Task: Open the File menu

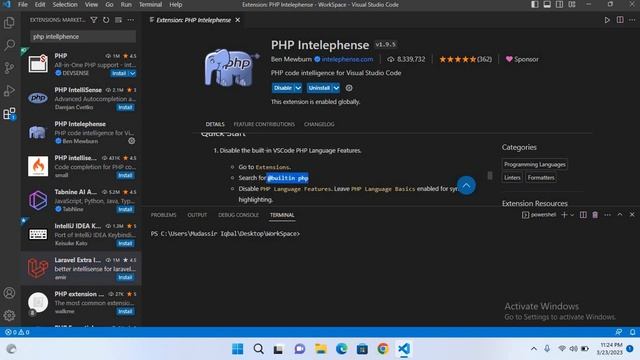Action: pos(23,4)
